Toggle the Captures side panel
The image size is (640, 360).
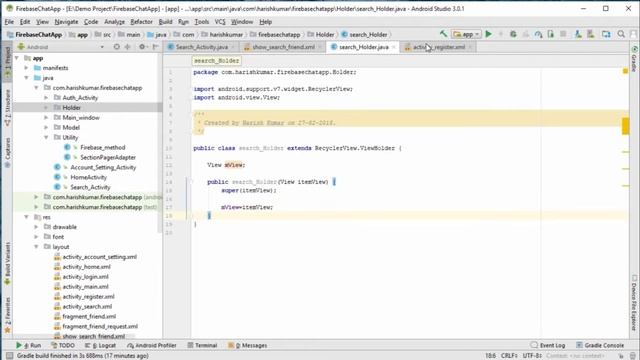[7, 152]
